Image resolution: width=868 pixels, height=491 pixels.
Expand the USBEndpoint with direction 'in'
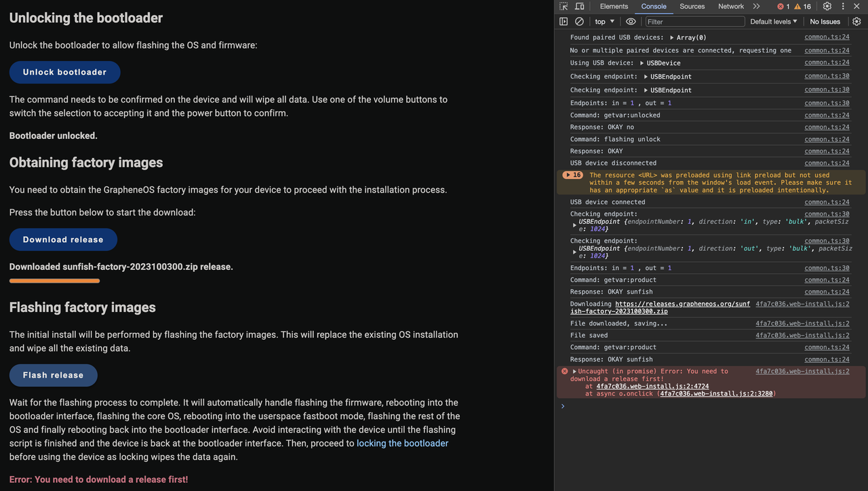pos(575,225)
